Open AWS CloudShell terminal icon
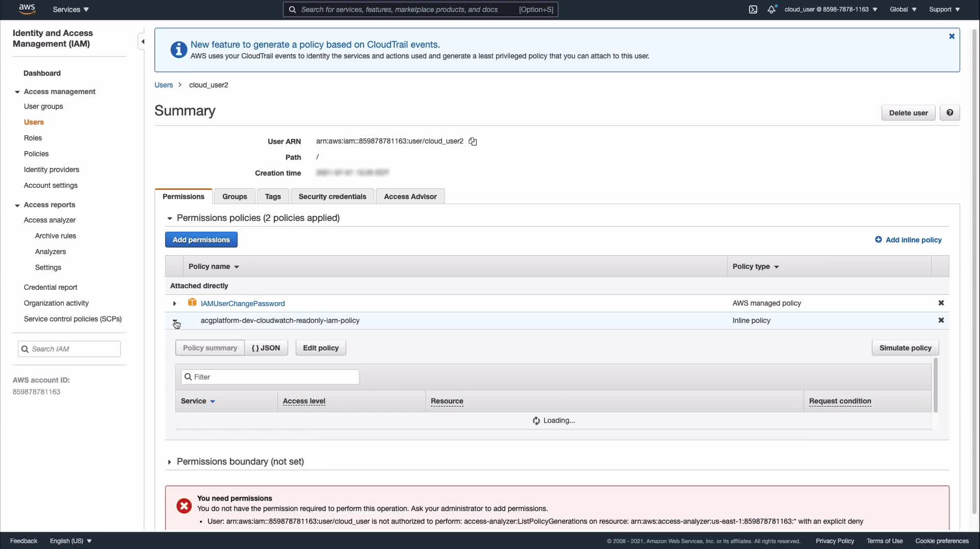Viewport: 980px width, 549px height. pos(753,9)
